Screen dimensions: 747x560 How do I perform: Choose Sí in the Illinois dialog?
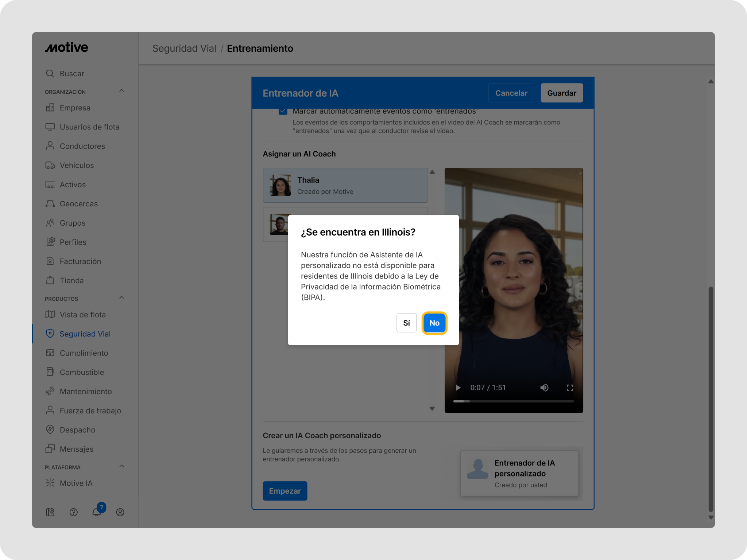coord(406,323)
